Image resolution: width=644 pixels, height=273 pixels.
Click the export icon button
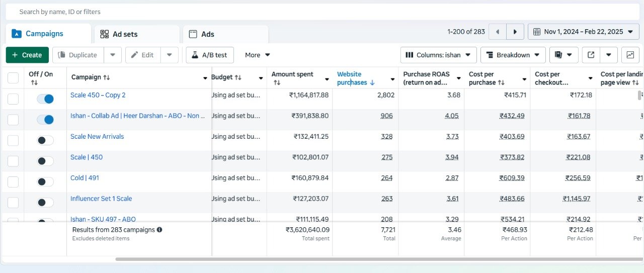[x=591, y=55]
